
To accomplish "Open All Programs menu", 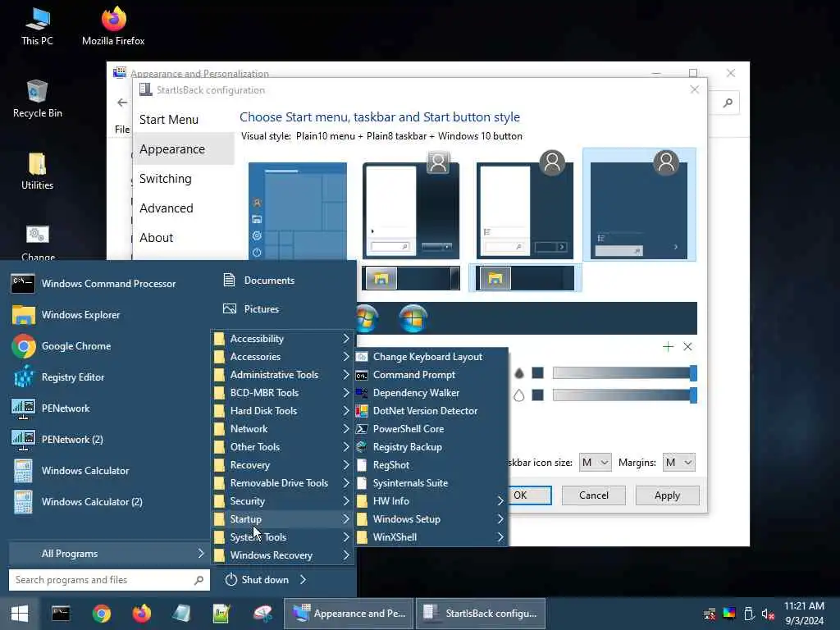I will [x=109, y=554].
